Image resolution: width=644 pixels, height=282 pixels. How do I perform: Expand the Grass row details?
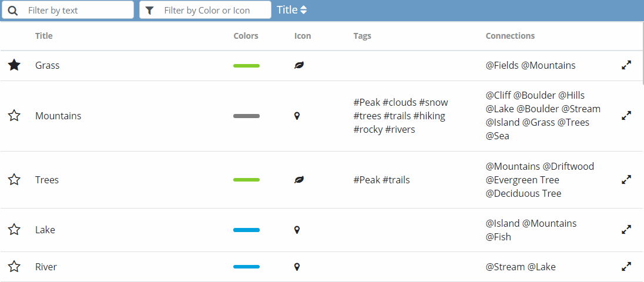(626, 65)
